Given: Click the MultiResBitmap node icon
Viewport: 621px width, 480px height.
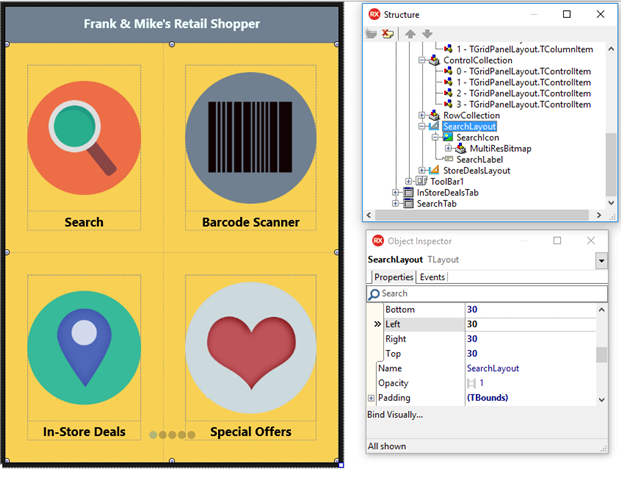Looking at the screenshot, I should pyautogui.click(x=461, y=149).
